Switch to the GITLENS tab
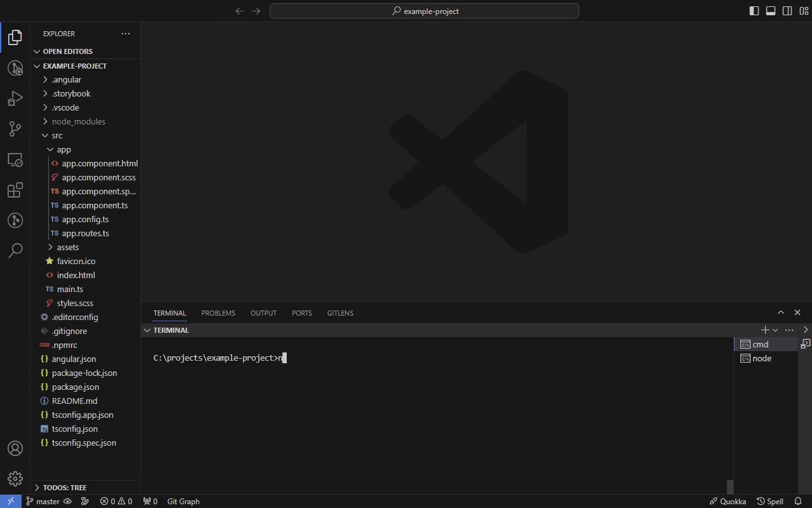 [340, 313]
